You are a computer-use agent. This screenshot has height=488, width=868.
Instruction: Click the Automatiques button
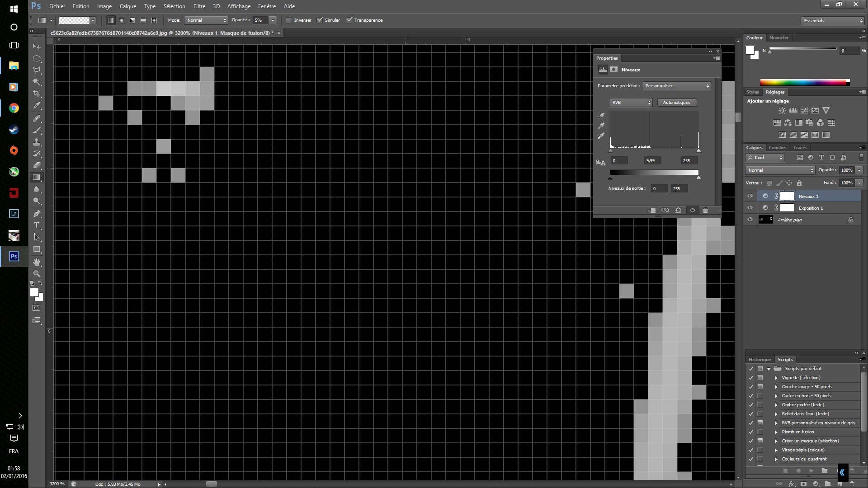click(x=676, y=103)
